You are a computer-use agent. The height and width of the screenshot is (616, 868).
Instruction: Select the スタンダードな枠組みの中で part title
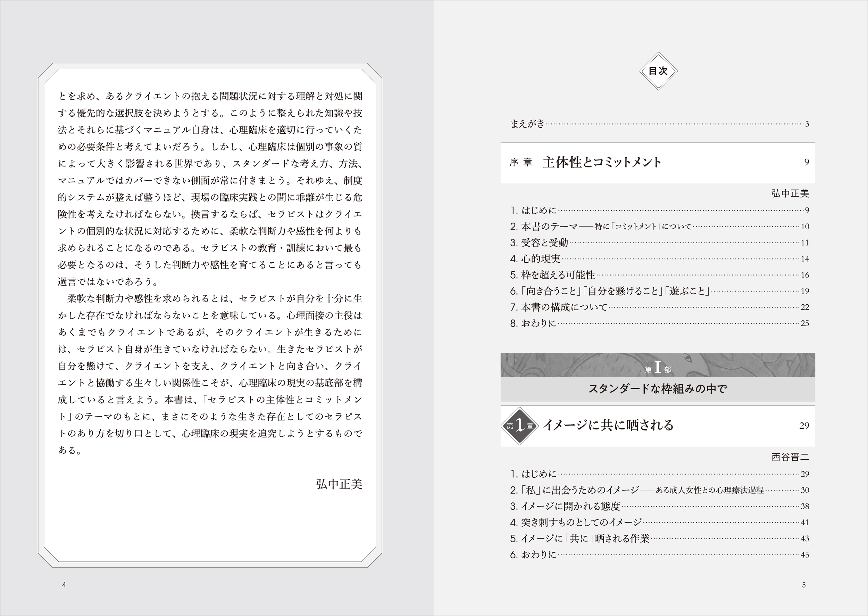(x=658, y=389)
